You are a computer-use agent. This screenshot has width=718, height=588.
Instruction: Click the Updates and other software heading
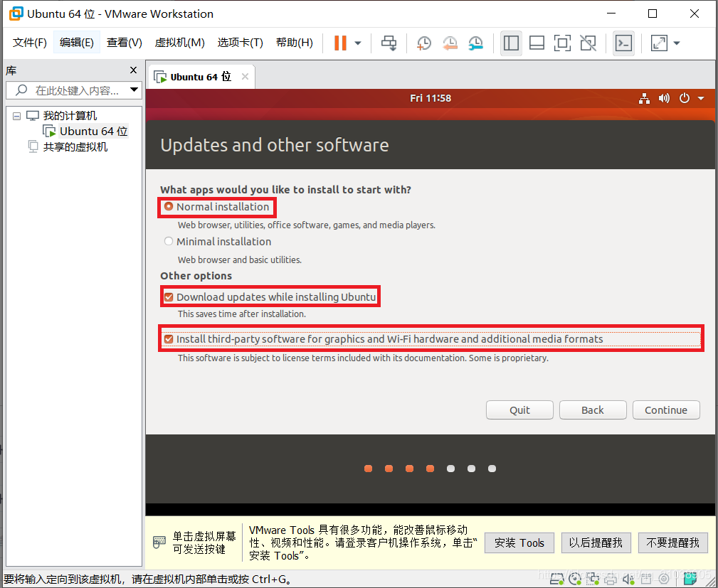274,145
